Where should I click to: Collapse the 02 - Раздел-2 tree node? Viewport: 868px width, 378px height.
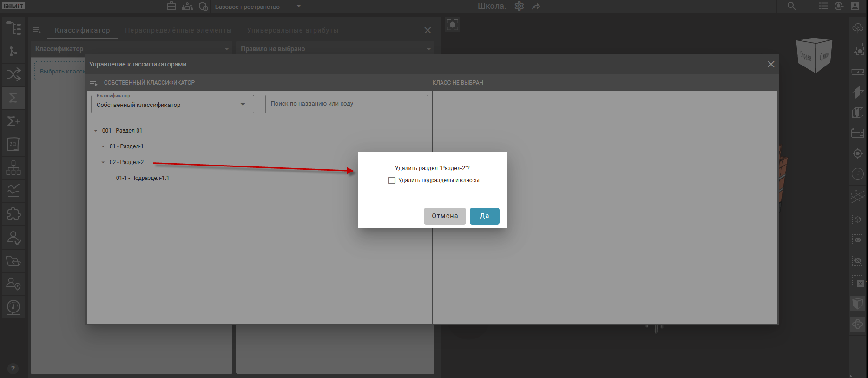pos(103,162)
